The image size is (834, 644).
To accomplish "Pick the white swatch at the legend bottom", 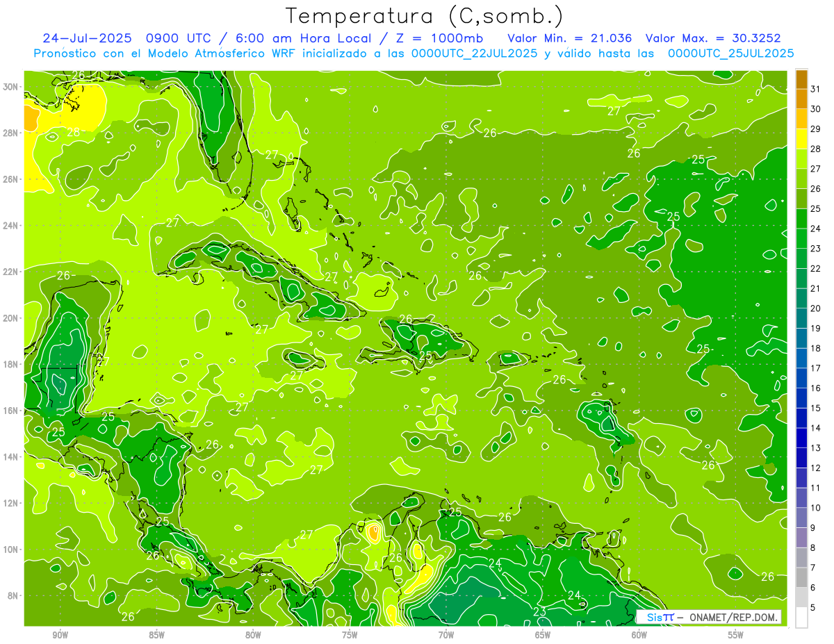I will (x=802, y=617).
